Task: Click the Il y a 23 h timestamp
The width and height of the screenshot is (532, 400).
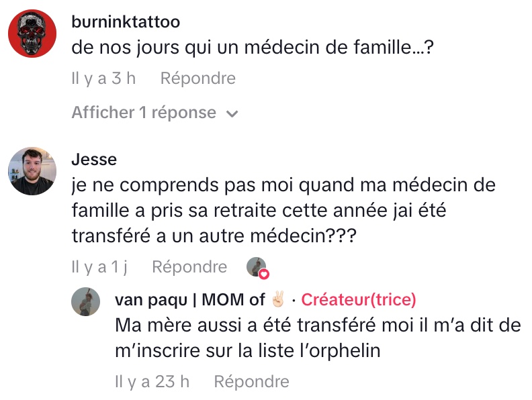Action: coord(152,382)
